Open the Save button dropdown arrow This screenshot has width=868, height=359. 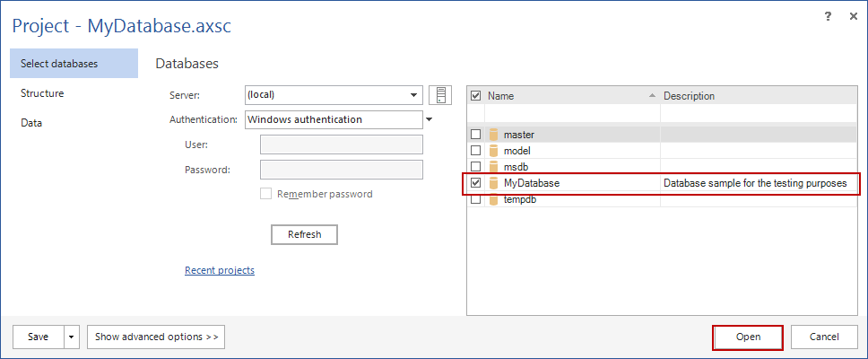72,337
